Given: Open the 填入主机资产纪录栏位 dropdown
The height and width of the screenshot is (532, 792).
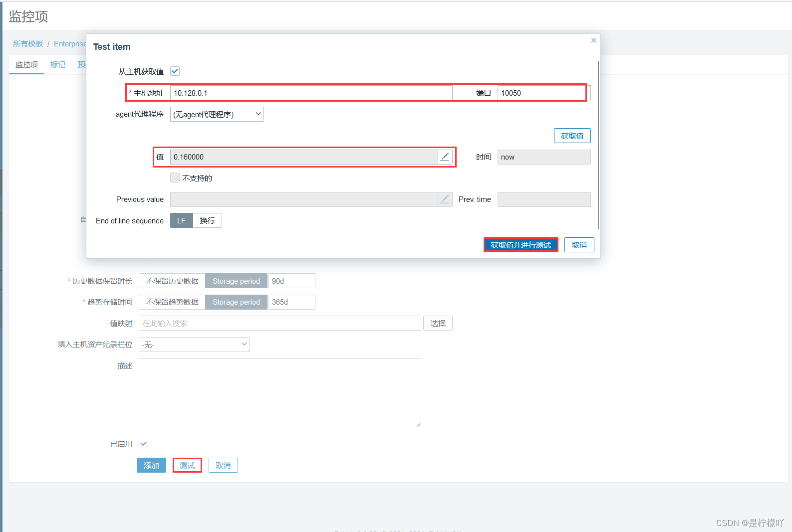Looking at the screenshot, I should (194, 345).
